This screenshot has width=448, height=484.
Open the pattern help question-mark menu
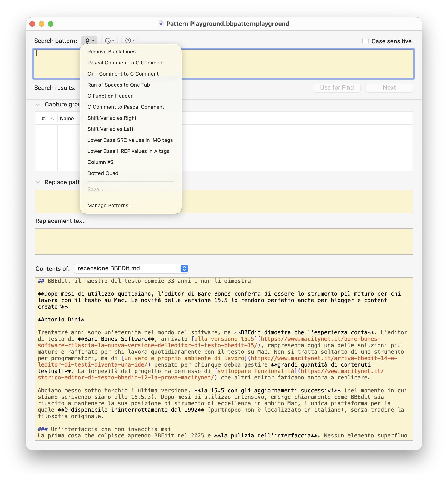coord(129,40)
